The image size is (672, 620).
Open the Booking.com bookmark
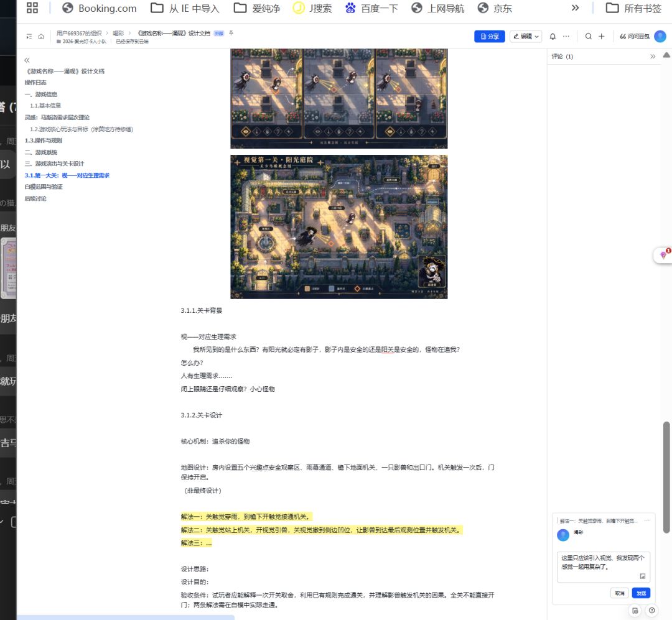click(x=99, y=8)
